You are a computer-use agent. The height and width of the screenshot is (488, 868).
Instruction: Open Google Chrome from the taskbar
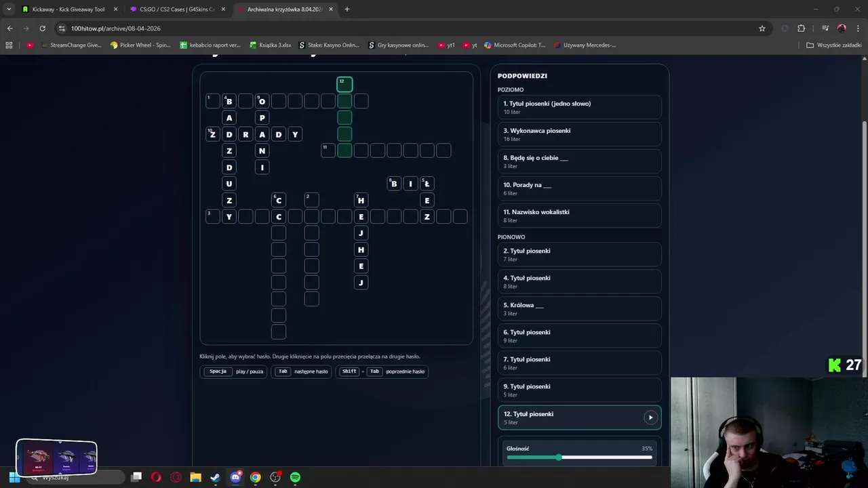point(255,477)
